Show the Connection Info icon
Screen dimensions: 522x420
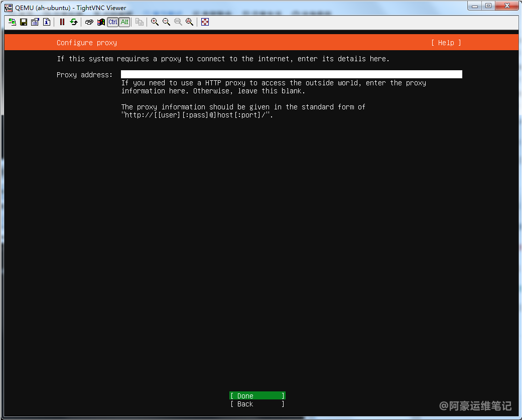[x=47, y=22]
